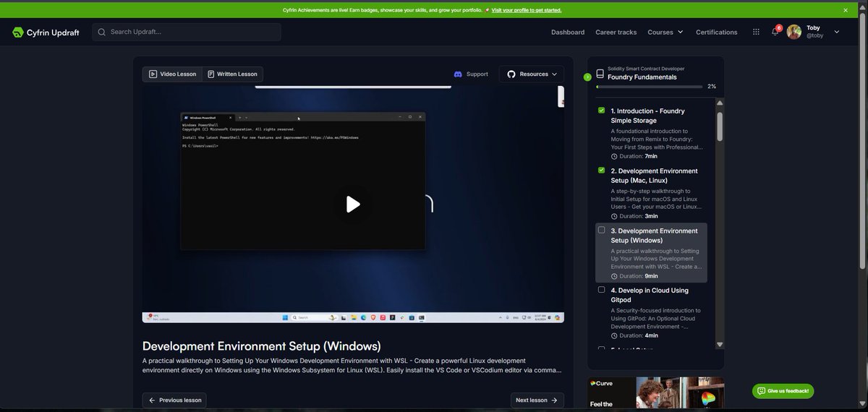Screen dimensions: 868x412
Task: Click the lesson heading Development Environment Setup (Windows)
Action: (x=262, y=346)
